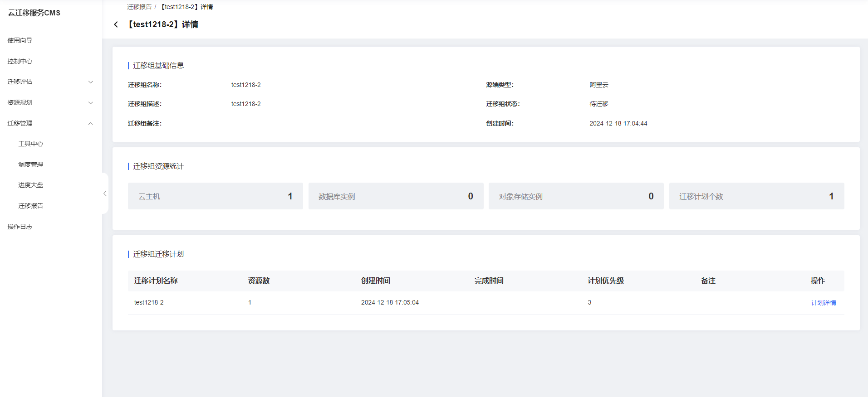Screen dimensions: 868x397
Task: Click the 数据库实例 statistics card
Action: [x=396, y=196]
